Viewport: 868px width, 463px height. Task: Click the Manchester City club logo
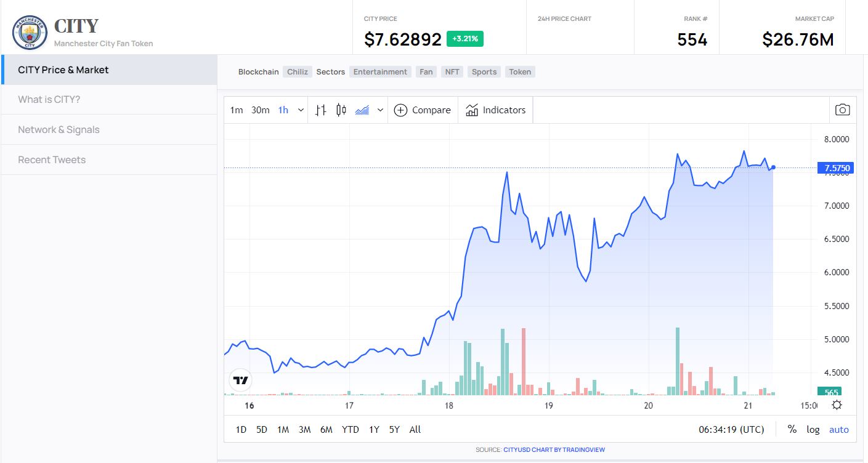[30, 32]
